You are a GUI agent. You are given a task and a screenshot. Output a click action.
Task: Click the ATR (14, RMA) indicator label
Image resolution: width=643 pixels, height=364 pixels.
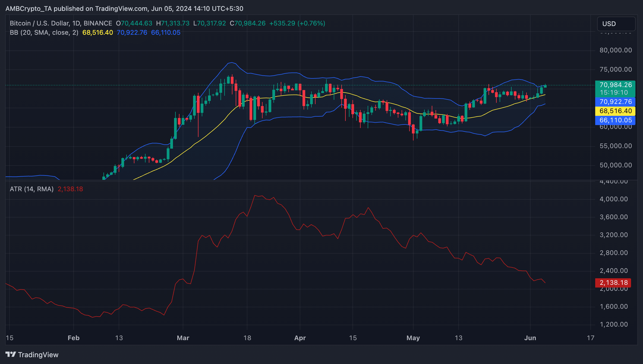[32, 189]
